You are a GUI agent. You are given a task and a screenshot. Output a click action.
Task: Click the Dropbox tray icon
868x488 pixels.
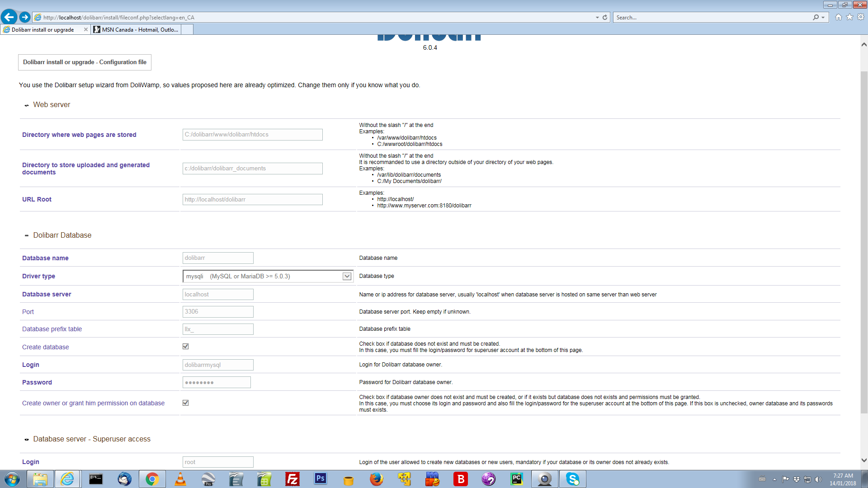click(797, 479)
